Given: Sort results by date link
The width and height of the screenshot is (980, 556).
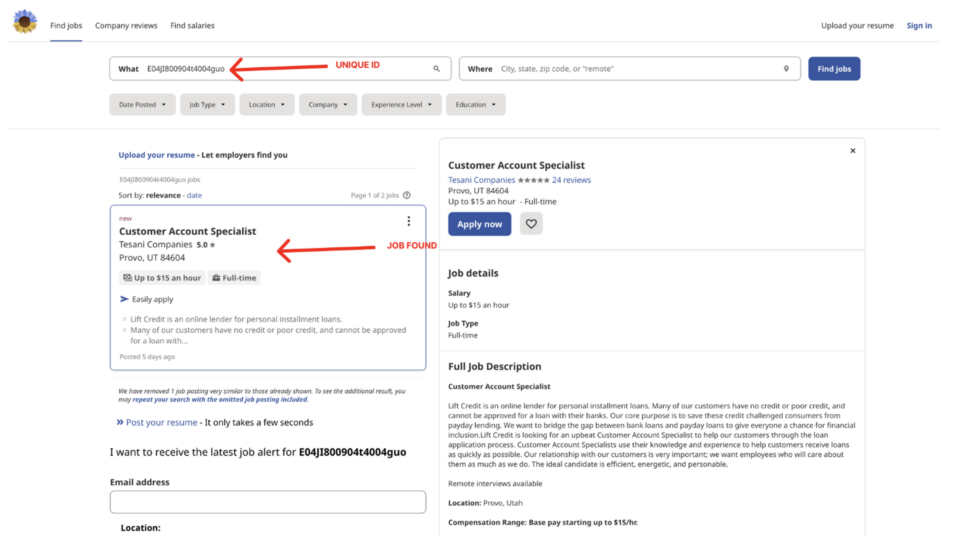Looking at the screenshot, I should click(x=194, y=195).
